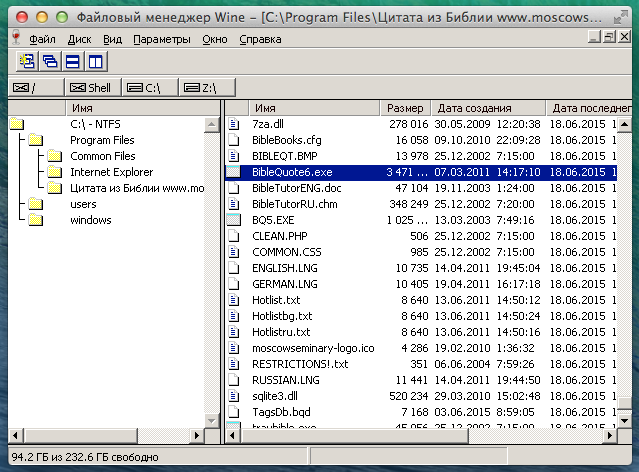The width and height of the screenshot is (639, 472).
Task: Open the Параметры menu
Action: coord(161,39)
